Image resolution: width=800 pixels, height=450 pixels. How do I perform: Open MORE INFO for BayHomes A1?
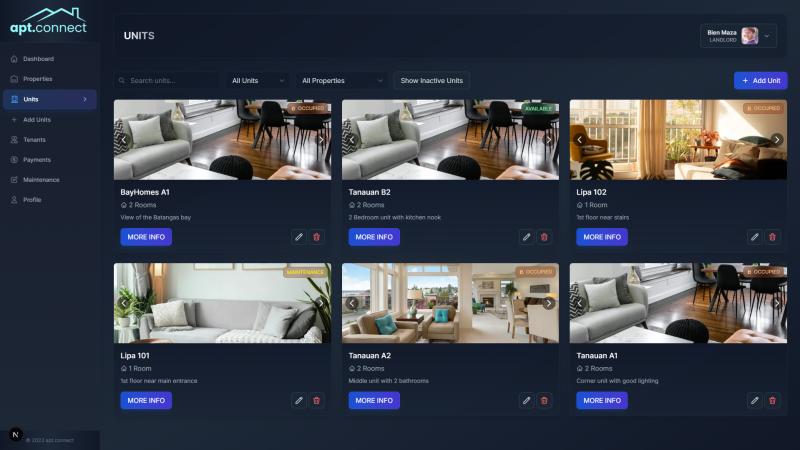pyautogui.click(x=146, y=237)
